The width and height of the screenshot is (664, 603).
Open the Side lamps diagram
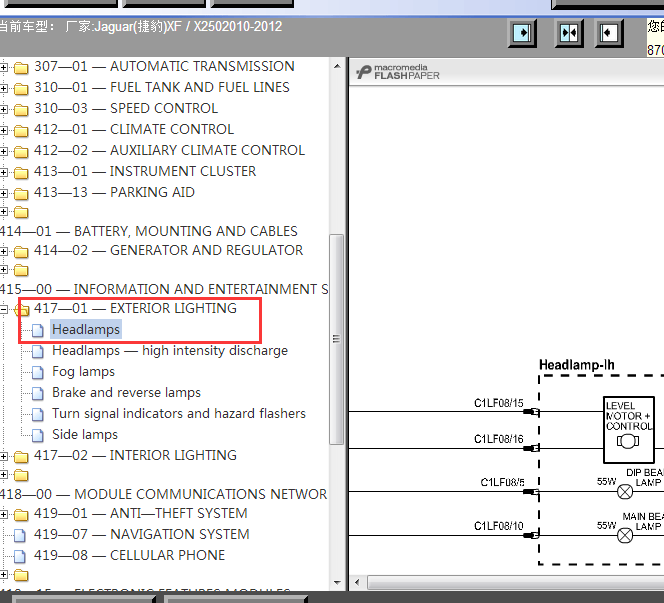click(x=85, y=434)
